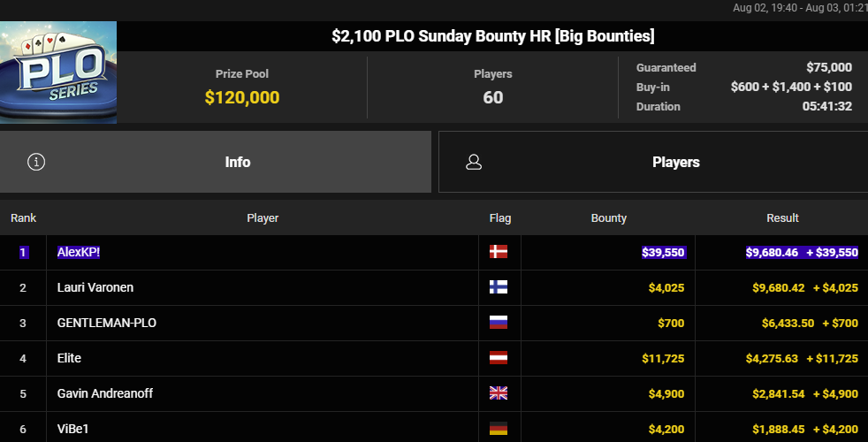Click the Players person icon
Screen dimensions: 868x442
pyautogui.click(x=474, y=162)
